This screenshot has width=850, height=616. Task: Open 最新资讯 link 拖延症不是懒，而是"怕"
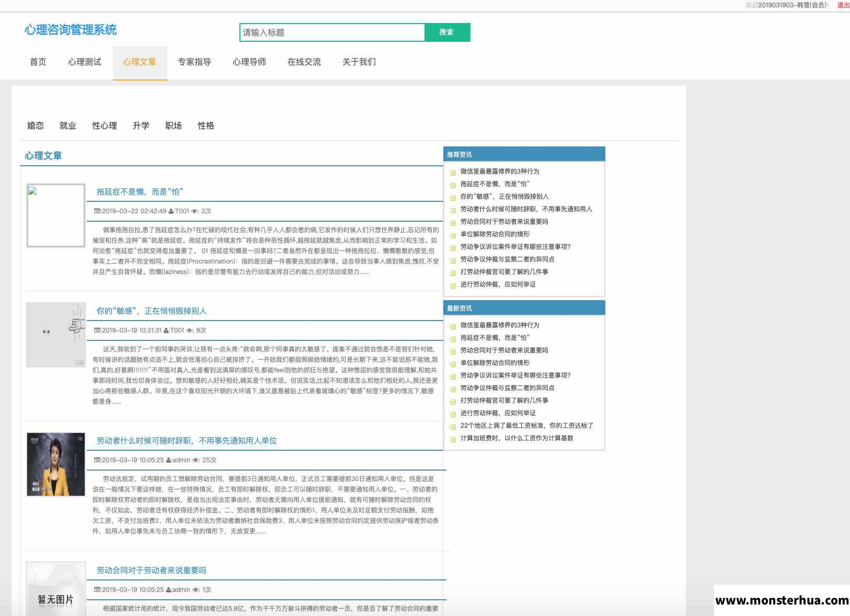[495, 338]
